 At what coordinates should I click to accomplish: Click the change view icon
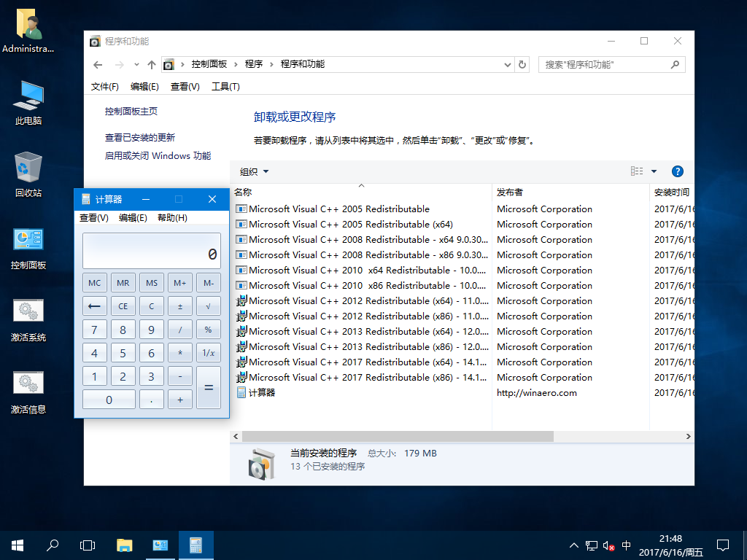[x=637, y=171]
